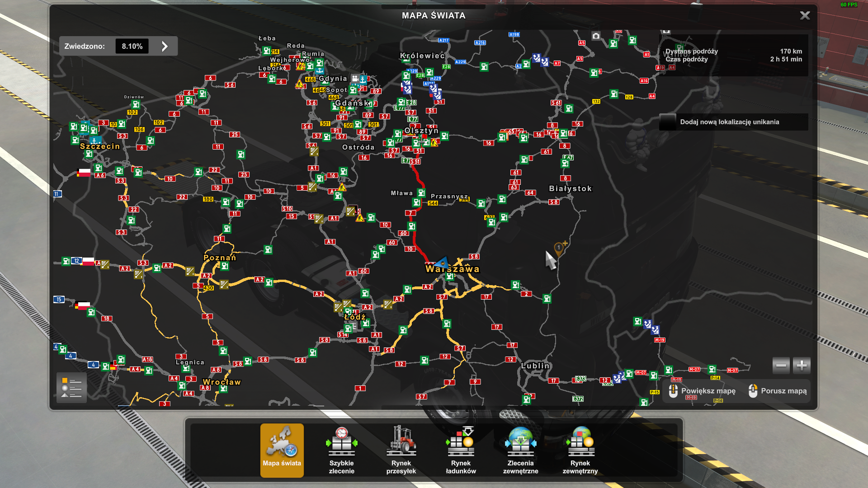This screenshot has width=868, height=488.
Task: Open Rynek ładunków cargo market
Action: click(x=461, y=450)
